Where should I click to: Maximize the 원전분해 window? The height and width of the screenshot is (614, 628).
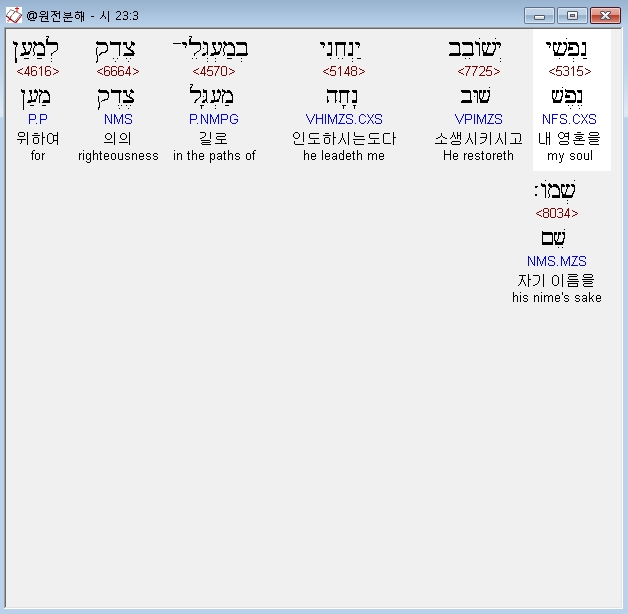point(572,16)
